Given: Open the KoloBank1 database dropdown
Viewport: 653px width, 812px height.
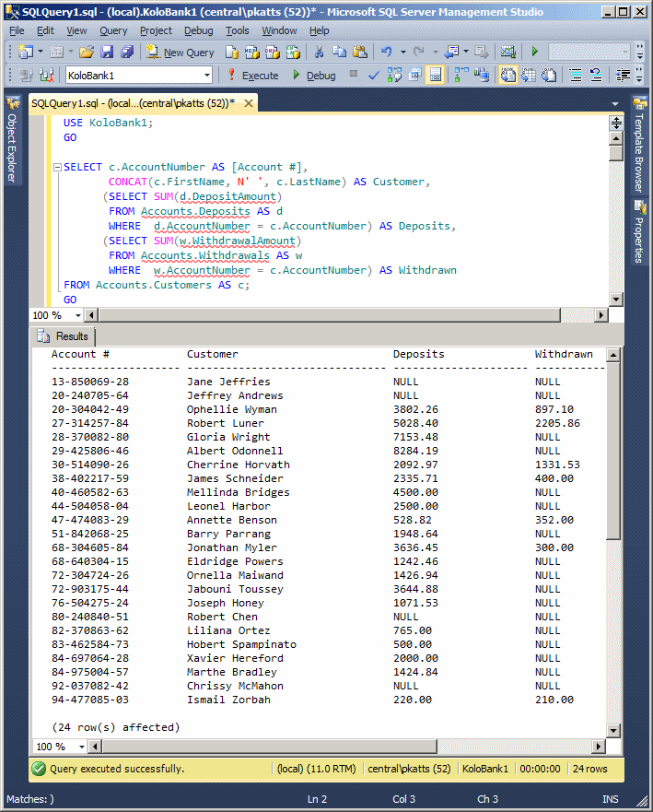Looking at the screenshot, I should [207, 75].
